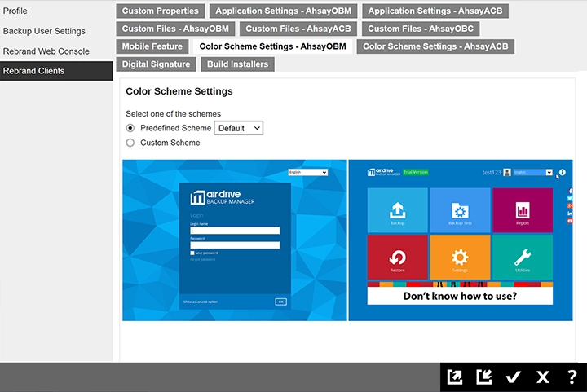Switch to Digital Signature tab
This screenshot has height=392, width=587.
tap(156, 64)
